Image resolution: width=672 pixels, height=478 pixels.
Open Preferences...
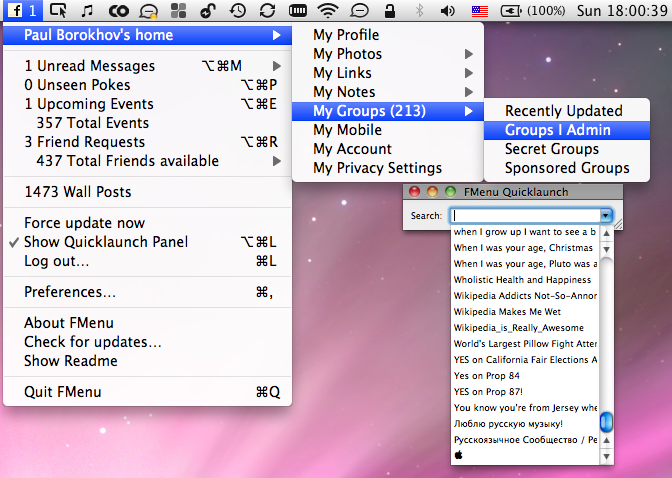(147, 292)
